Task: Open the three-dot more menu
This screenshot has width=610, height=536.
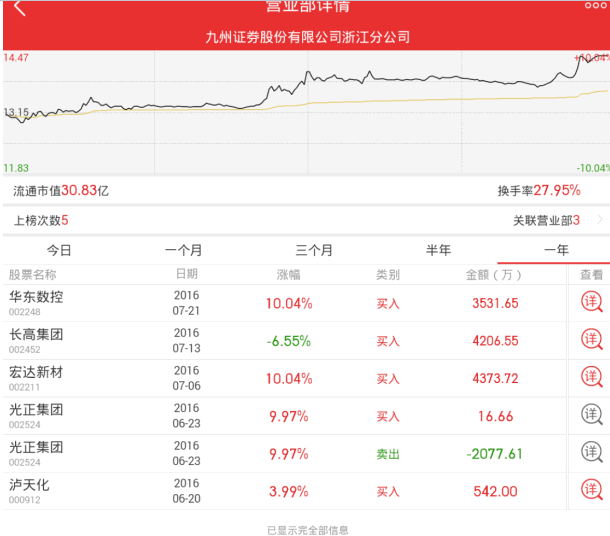Action: (595, 5)
